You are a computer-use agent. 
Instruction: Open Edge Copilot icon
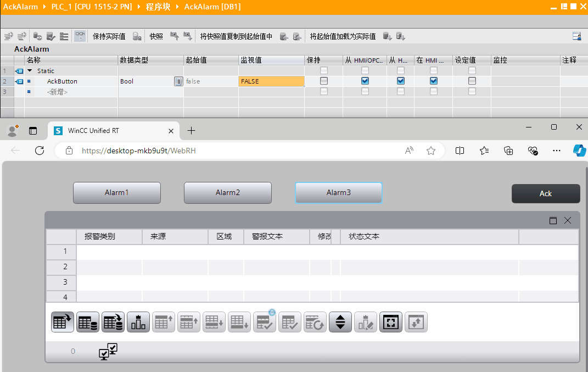click(x=579, y=151)
